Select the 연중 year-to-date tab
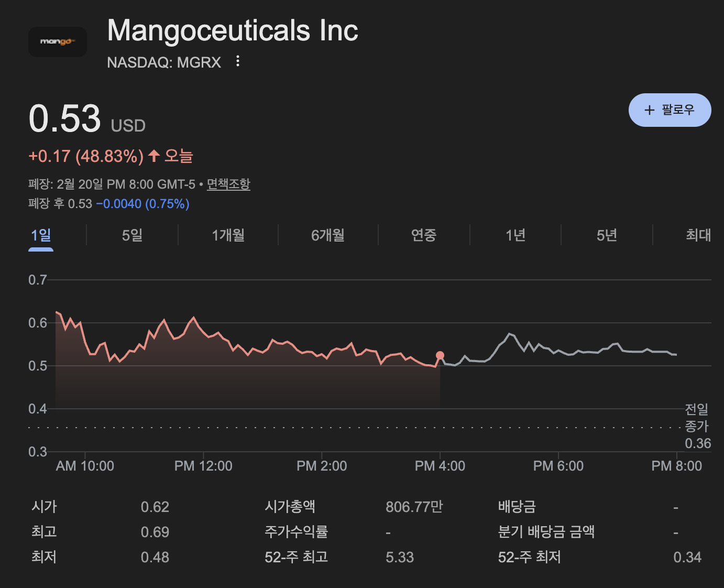 click(424, 235)
